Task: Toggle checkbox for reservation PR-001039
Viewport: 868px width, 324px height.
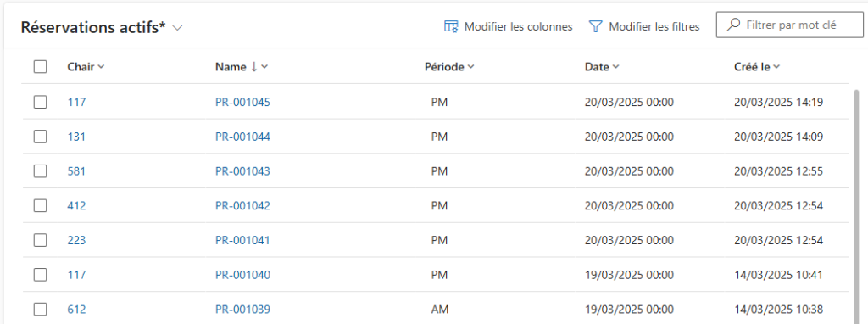Action: click(40, 309)
